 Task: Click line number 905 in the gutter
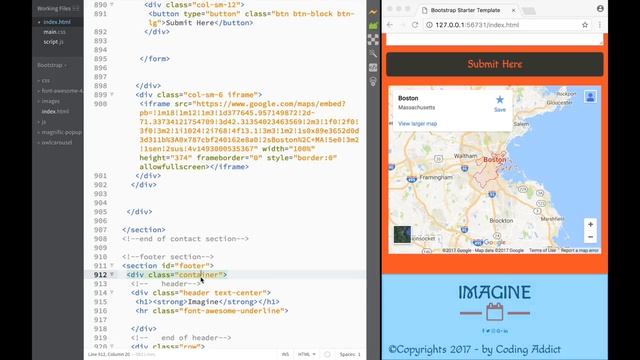click(100, 212)
